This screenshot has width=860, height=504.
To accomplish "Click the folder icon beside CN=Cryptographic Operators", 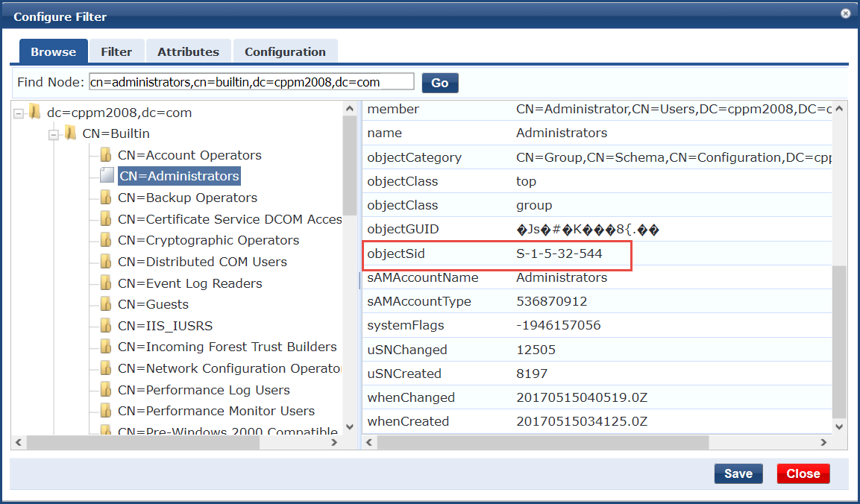I will 106,240.
